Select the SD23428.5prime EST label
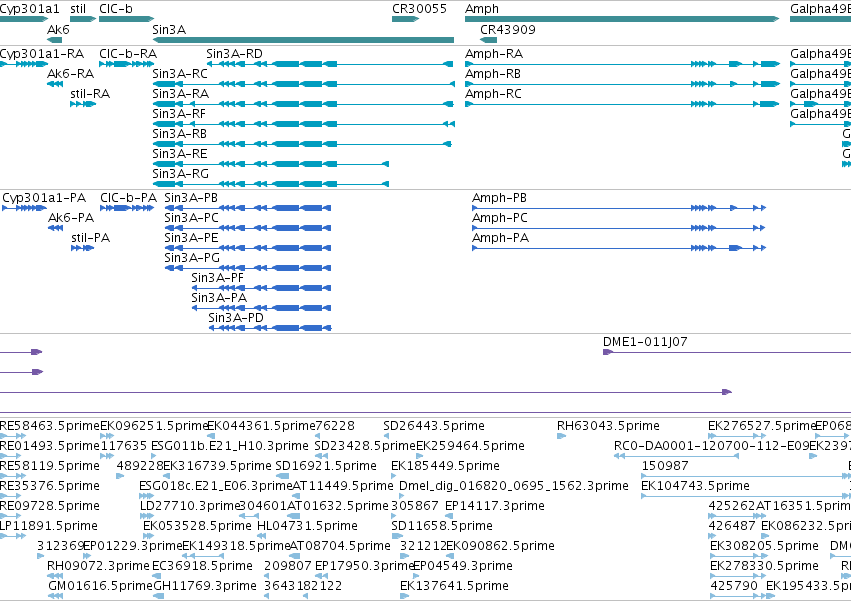 tap(365, 446)
